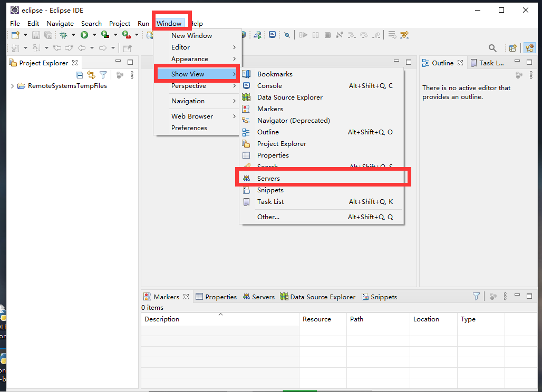
Task: Click the Back arrow navigation icon
Action: coord(82,48)
